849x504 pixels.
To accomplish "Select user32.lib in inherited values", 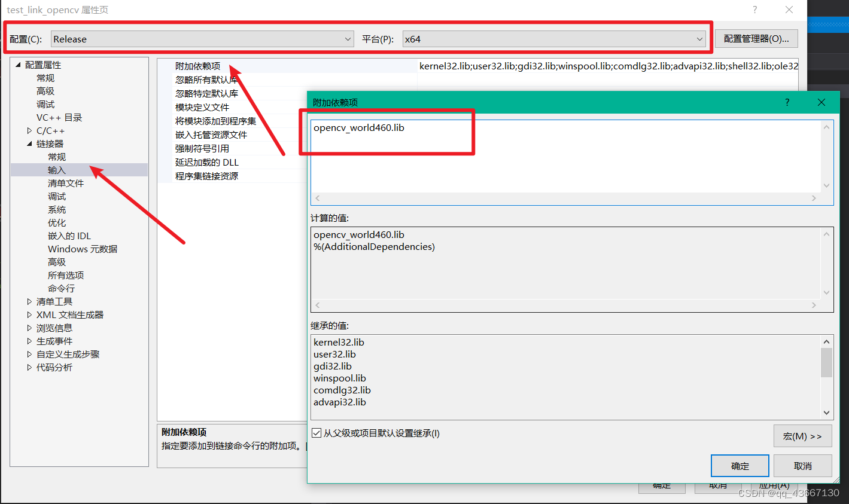I will [334, 354].
